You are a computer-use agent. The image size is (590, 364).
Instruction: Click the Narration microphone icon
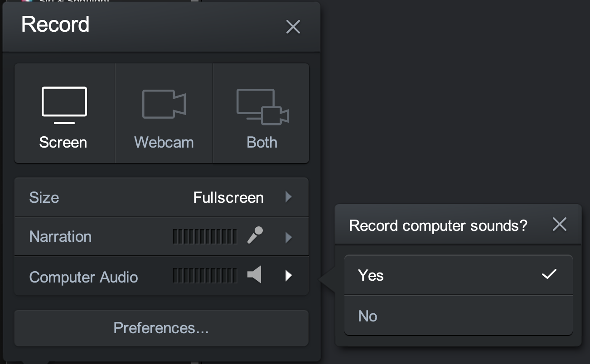[x=255, y=236]
